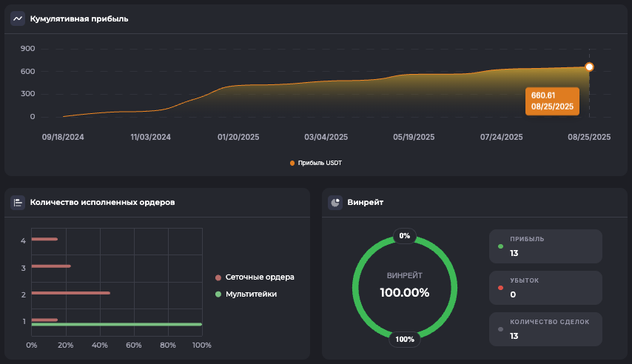Screen dimensions: 632x364
Task: Click the 01/20/2025 date axis label
Action: click(x=239, y=137)
